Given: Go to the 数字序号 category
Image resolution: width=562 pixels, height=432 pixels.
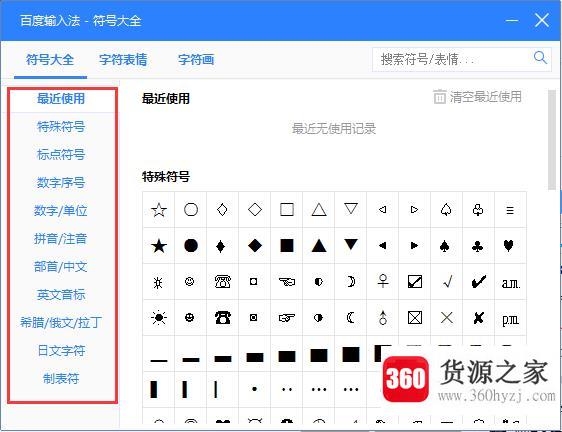Looking at the screenshot, I should point(61,182).
